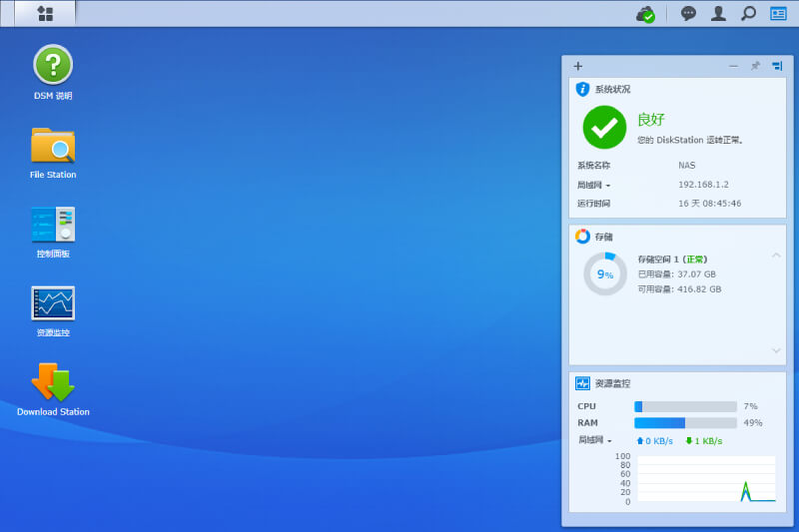The image size is (799, 532).
Task: Click the 49% RAM value
Action: coord(753,422)
